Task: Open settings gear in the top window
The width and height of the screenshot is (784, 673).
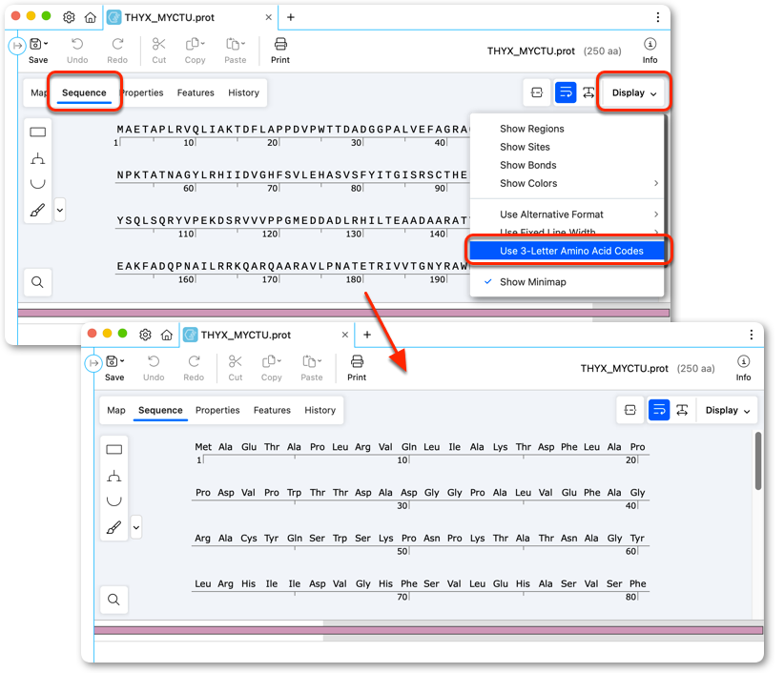Action: click(x=69, y=17)
